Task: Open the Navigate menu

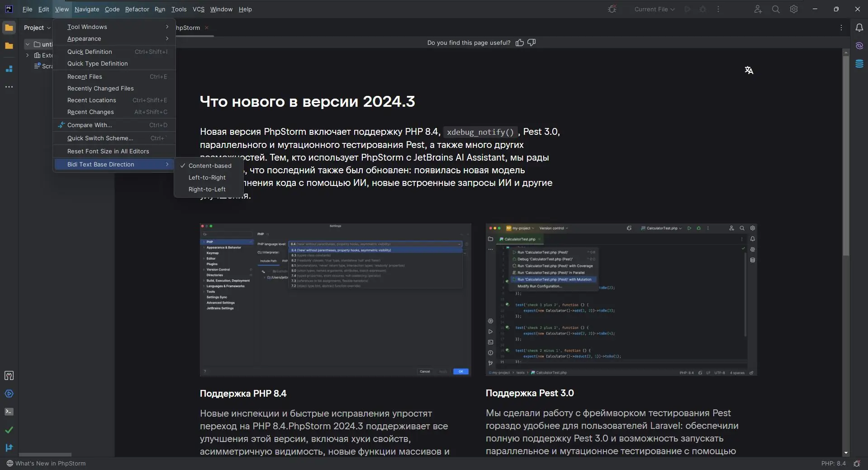Action: [x=87, y=9]
